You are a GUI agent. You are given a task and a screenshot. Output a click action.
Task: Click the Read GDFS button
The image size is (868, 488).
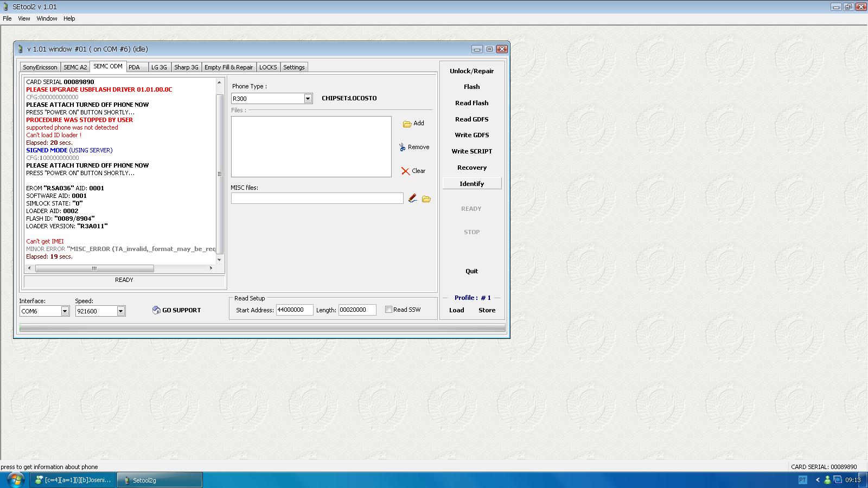click(472, 119)
